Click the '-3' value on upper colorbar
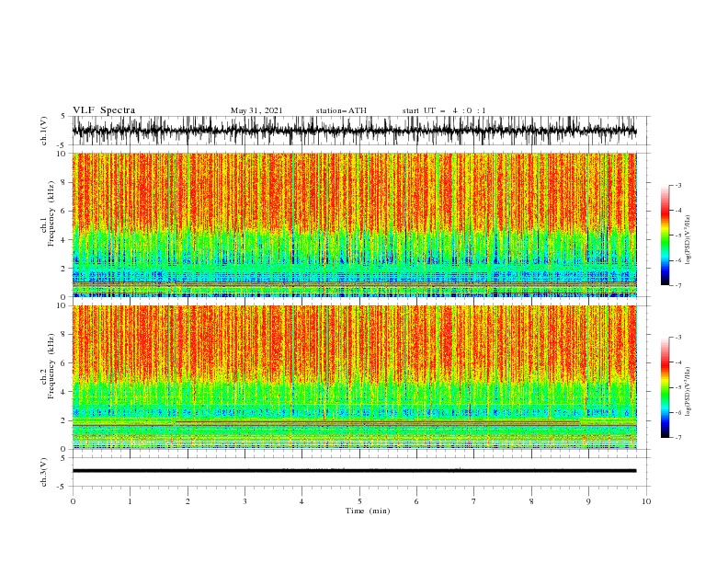The width and height of the screenshot is (728, 563). (x=677, y=185)
